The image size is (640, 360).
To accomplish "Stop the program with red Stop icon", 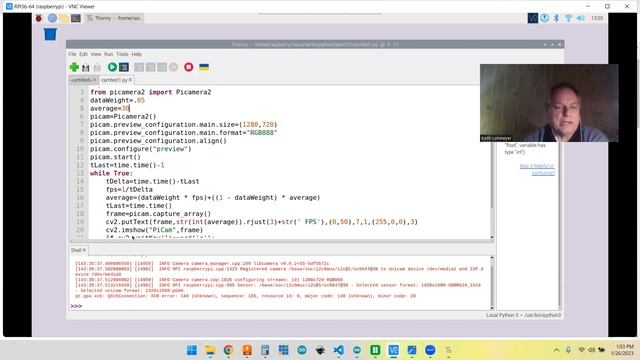I will coord(189,67).
